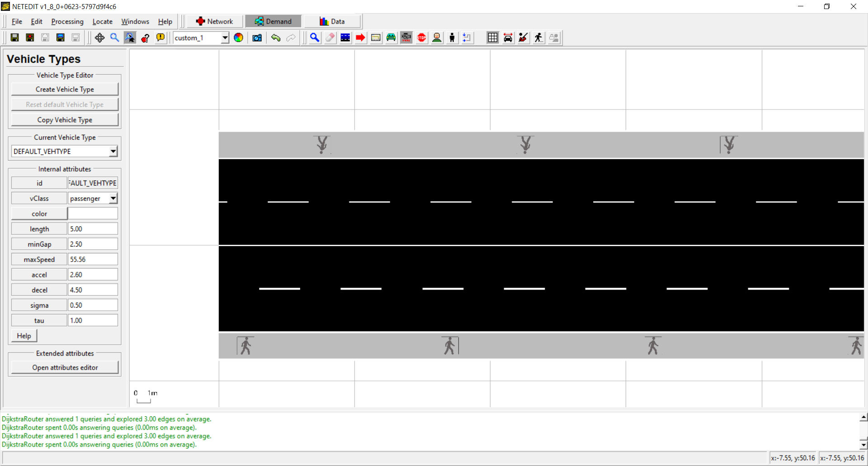
Task: Take a screenshot with the camera icon
Action: tap(257, 38)
